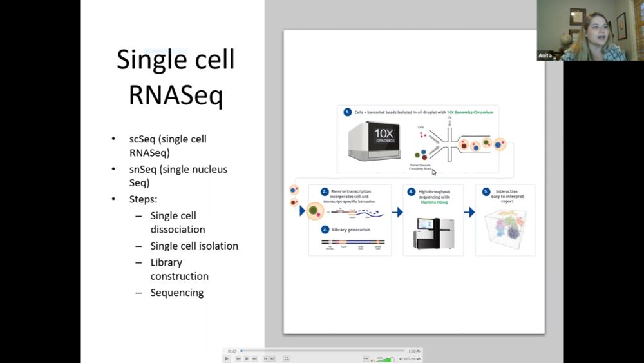Image resolution: width=644 pixels, height=363 pixels.
Task: Click the video seek bar track
Action: coord(323,351)
